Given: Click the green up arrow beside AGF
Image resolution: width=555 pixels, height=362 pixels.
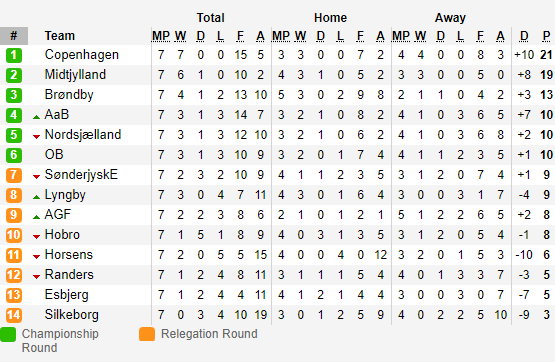Looking at the screenshot, I should 36,217.
